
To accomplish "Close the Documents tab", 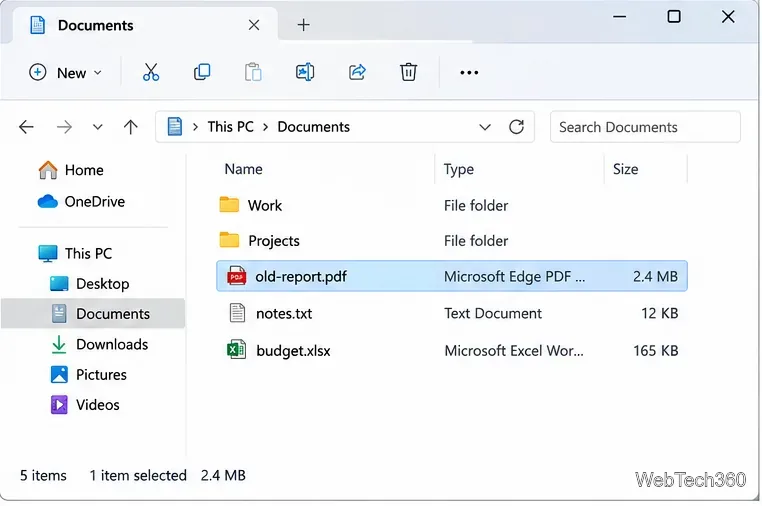I will point(254,25).
